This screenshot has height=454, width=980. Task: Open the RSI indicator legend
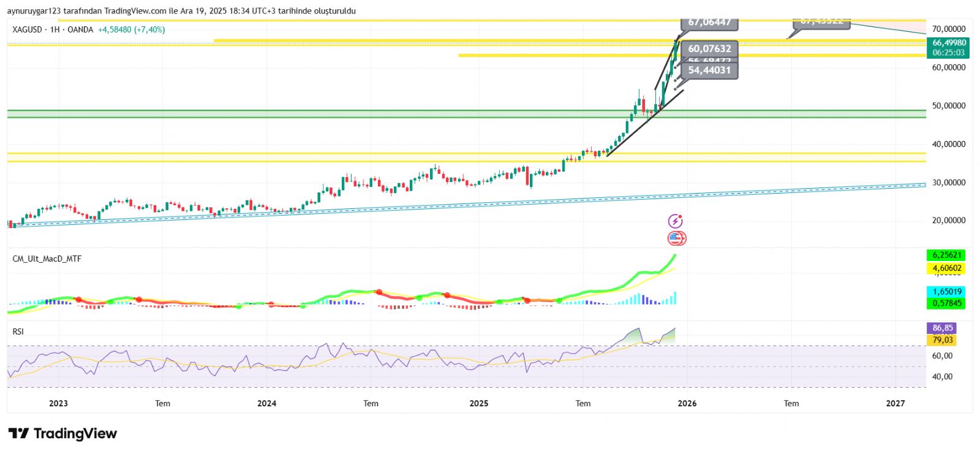click(x=18, y=331)
